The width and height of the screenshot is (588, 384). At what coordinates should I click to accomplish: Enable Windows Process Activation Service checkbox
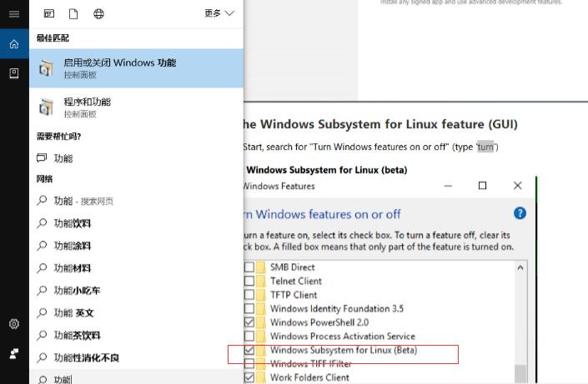tap(249, 336)
